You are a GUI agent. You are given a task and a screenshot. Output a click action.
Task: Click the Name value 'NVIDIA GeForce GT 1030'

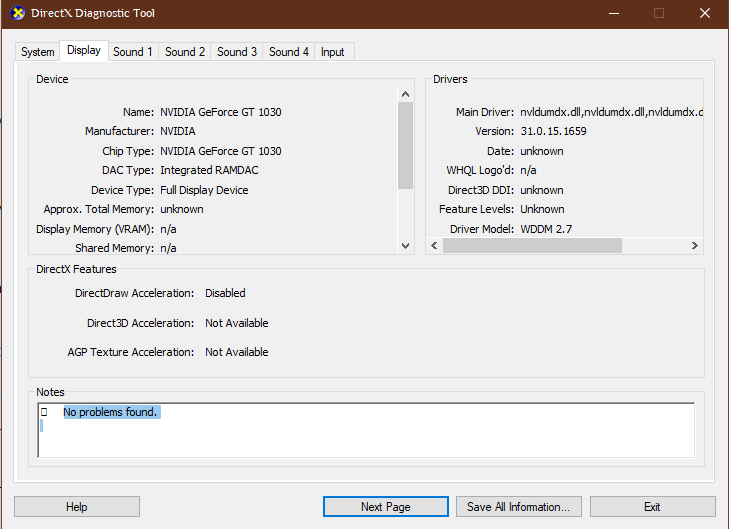click(x=221, y=112)
